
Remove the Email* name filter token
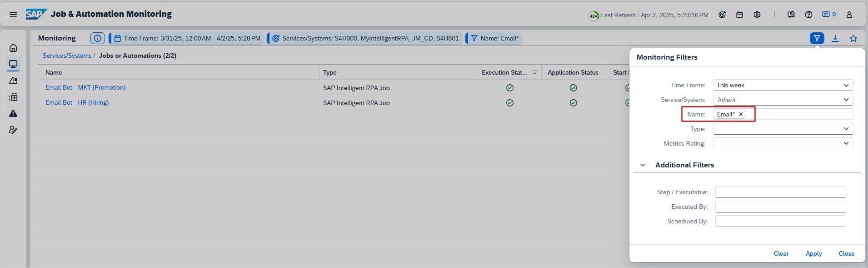pyautogui.click(x=741, y=114)
